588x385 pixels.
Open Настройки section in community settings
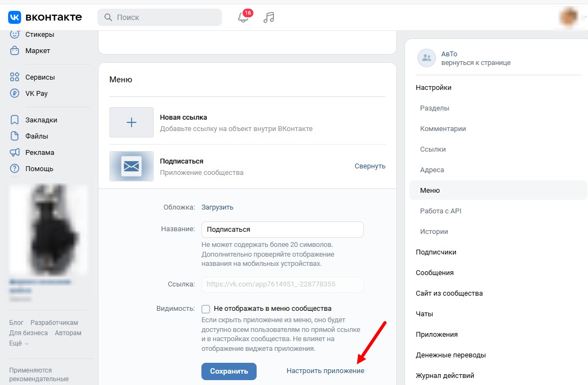(x=434, y=87)
